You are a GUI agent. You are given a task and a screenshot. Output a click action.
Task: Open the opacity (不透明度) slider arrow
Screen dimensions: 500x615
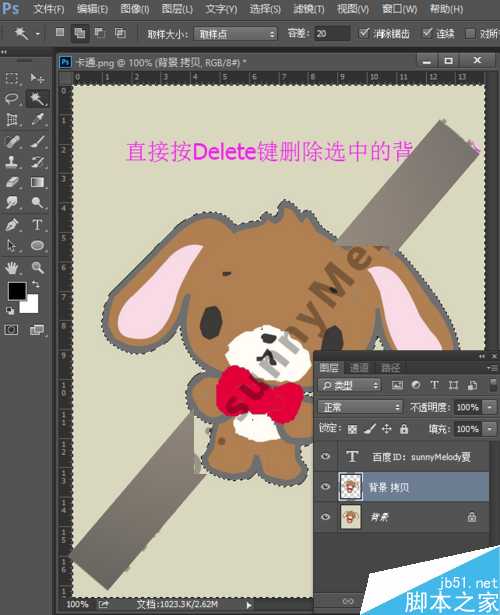[x=490, y=407]
